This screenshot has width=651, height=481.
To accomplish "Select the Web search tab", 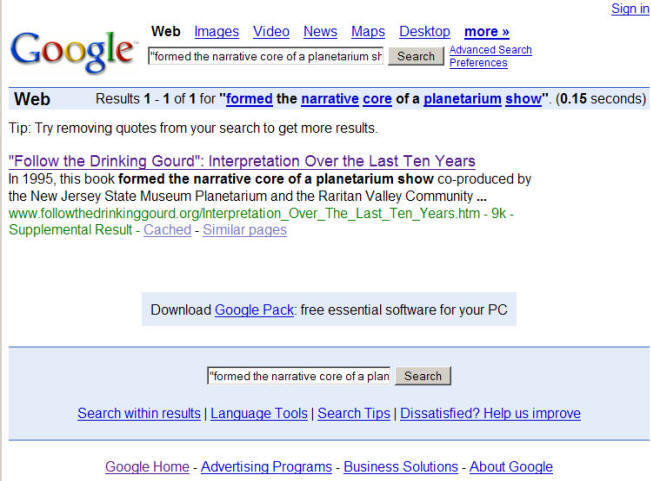I will pyautogui.click(x=166, y=32).
